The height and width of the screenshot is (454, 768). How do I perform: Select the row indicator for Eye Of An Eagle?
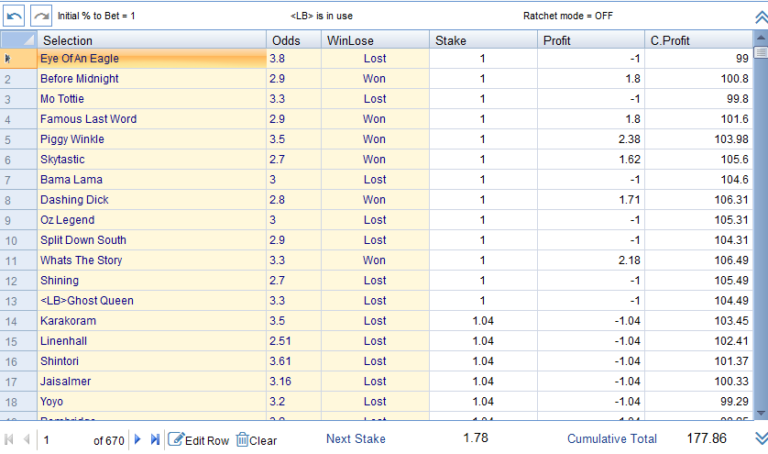18,59
